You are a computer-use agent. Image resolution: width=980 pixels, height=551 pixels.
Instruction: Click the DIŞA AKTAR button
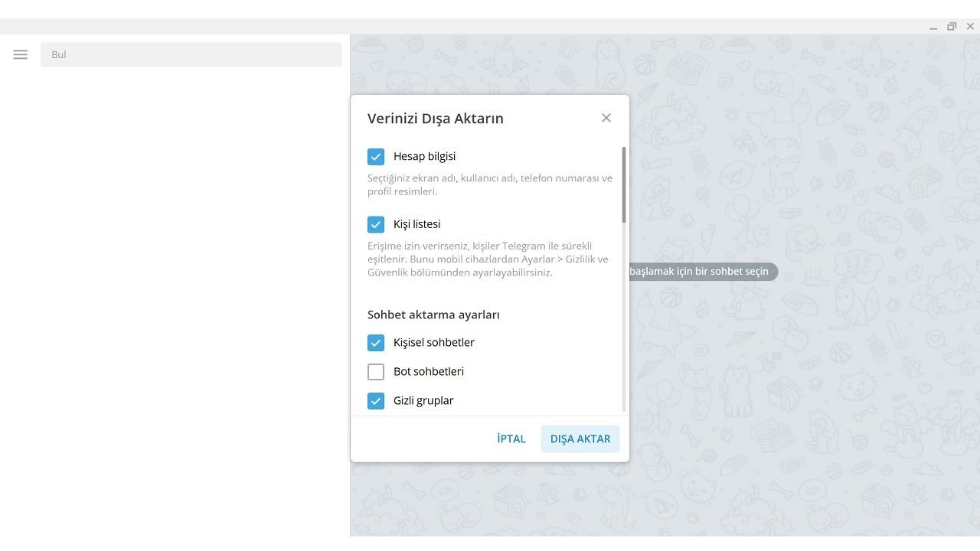coord(580,439)
